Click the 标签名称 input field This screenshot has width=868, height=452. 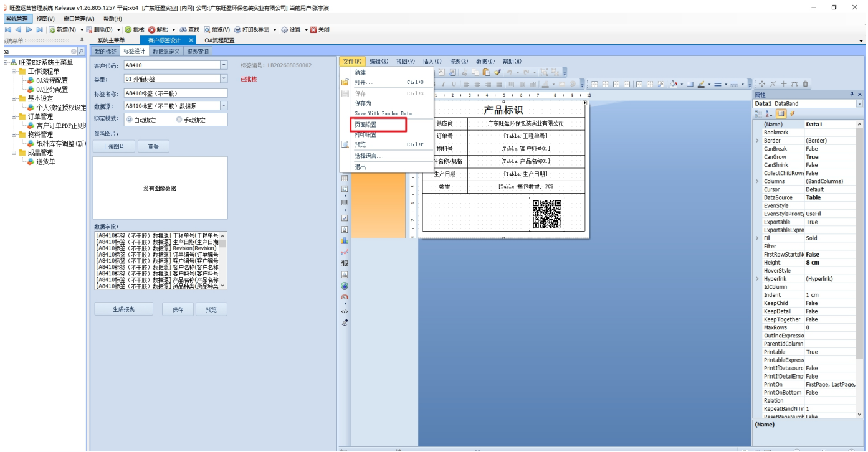(176, 93)
